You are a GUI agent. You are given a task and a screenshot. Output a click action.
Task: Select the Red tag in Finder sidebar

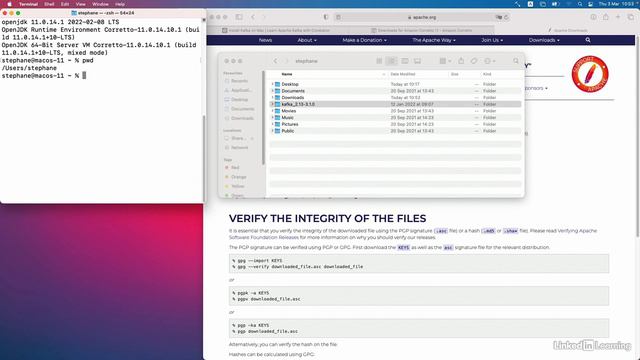[x=233, y=167]
